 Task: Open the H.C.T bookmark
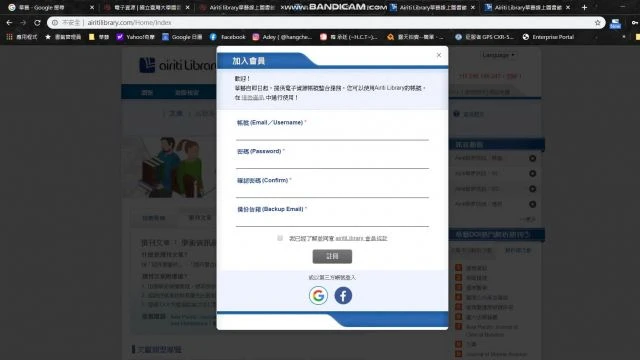click(349, 37)
